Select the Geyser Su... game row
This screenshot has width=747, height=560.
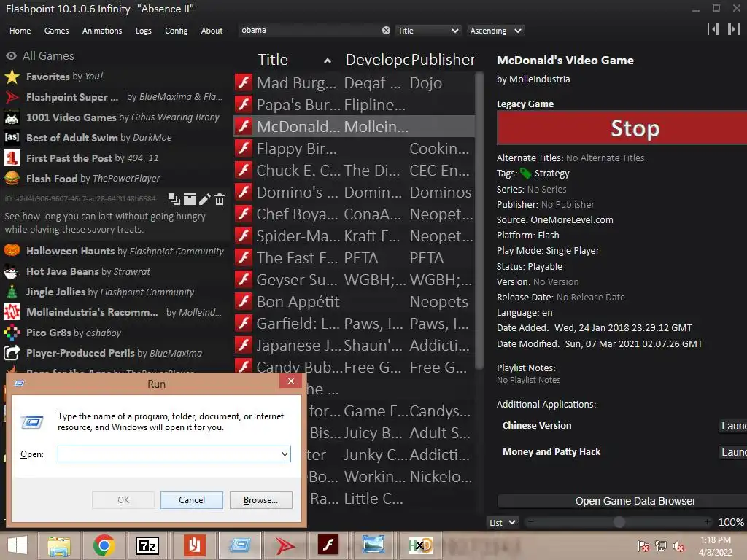[x=354, y=279]
